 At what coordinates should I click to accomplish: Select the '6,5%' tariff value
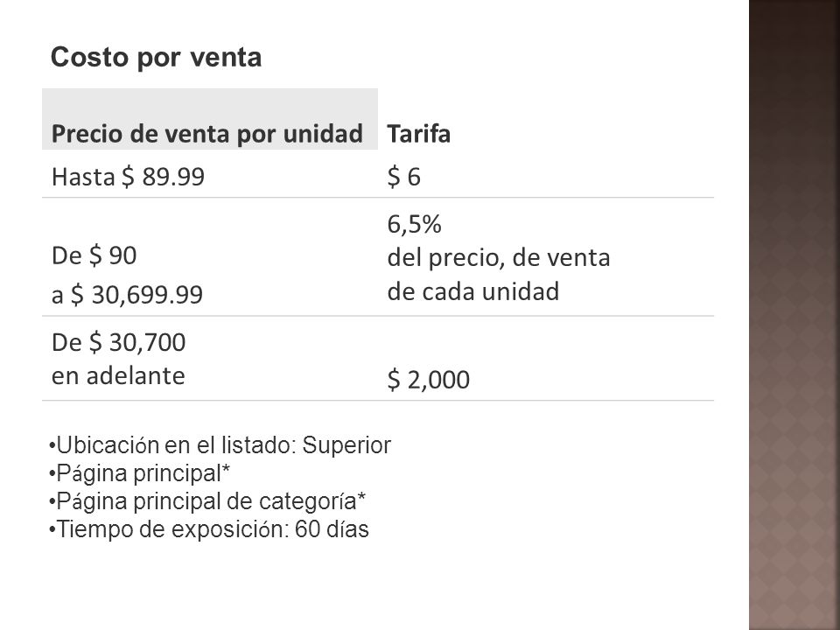414,224
